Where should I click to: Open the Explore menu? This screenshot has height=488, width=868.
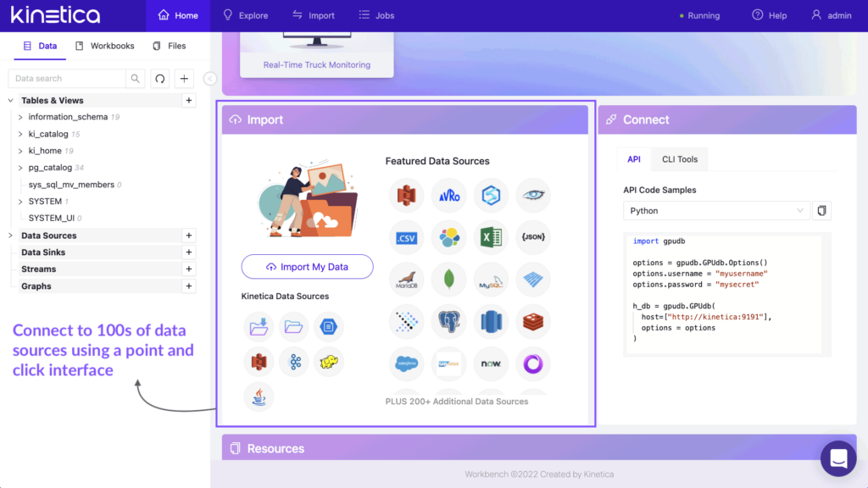pos(246,15)
